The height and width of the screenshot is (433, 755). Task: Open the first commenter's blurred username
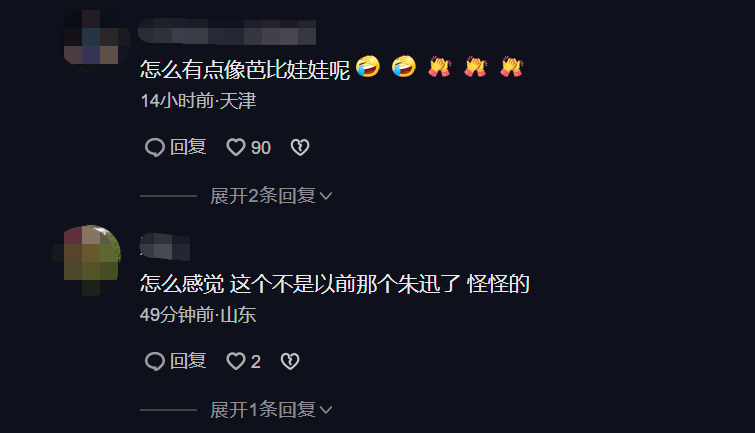pos(227,32)
